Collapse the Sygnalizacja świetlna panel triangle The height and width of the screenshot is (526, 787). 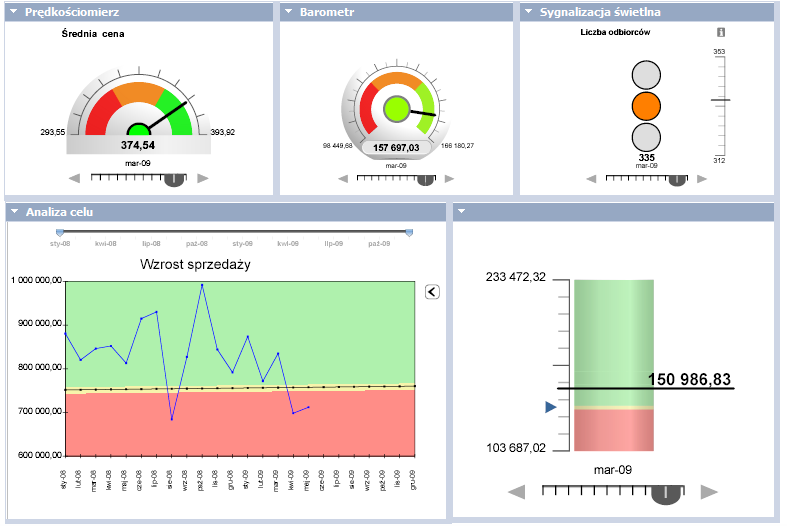coord(527,12)
